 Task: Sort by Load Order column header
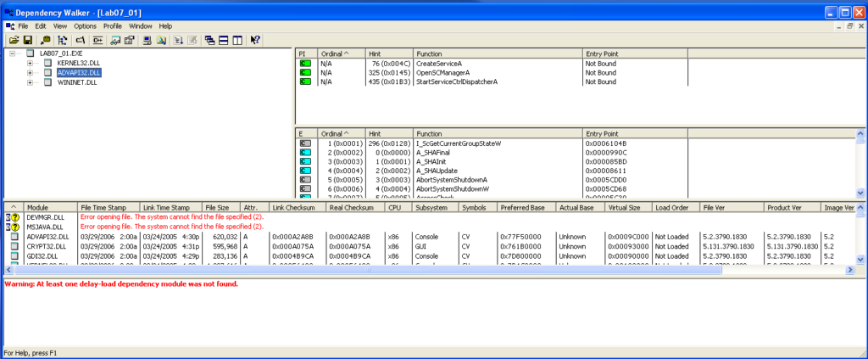(676, 208)
